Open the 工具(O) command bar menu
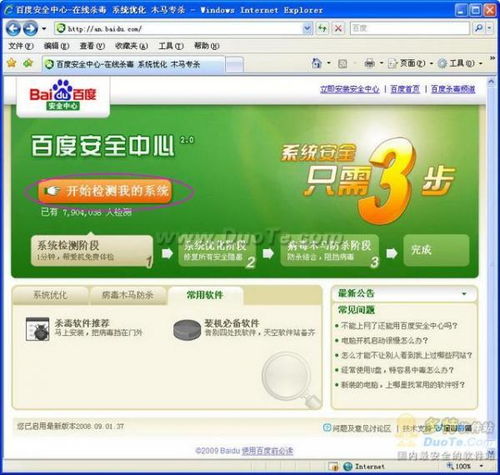500x475 pixels. pyautogui.click(x=460, y=63)
